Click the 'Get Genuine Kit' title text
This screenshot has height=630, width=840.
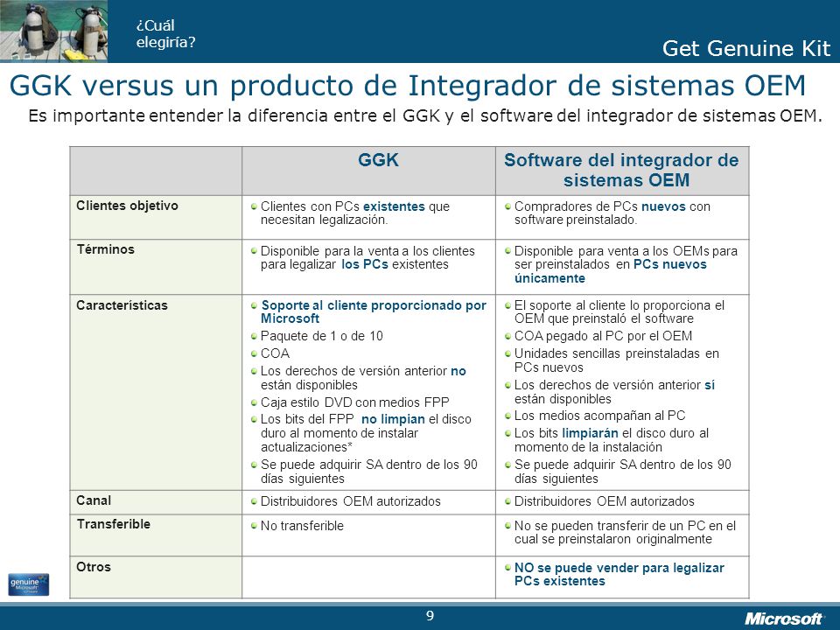coord(746,48)
